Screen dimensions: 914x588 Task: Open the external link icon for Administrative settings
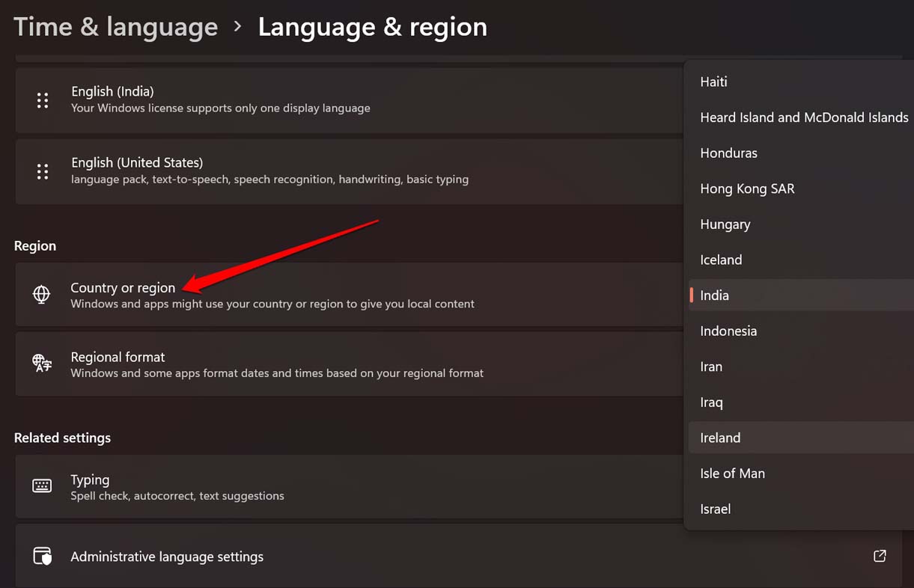click(880, 556)
